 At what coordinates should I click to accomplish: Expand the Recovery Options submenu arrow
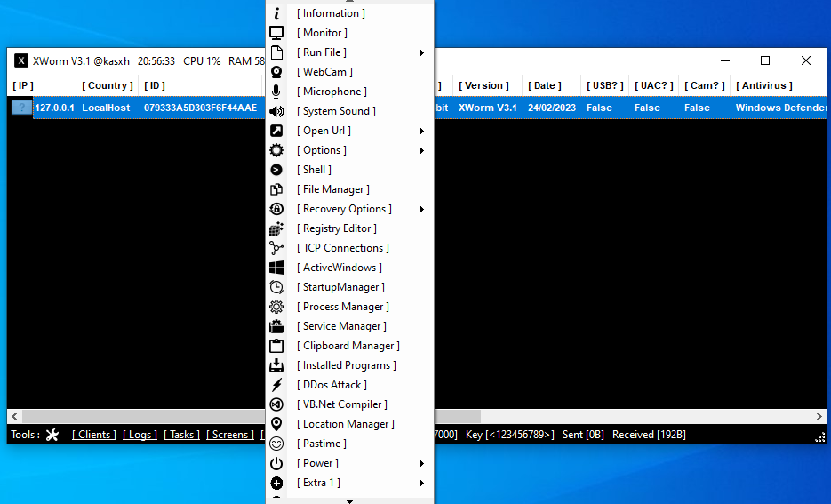tap(422, 210)
